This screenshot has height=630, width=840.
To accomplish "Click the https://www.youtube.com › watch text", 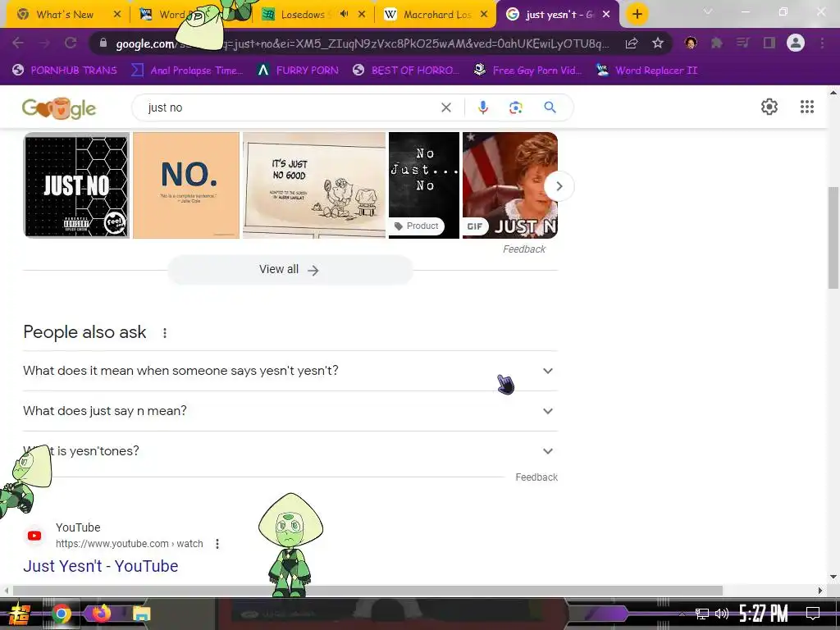I will (x=129, y=544).
